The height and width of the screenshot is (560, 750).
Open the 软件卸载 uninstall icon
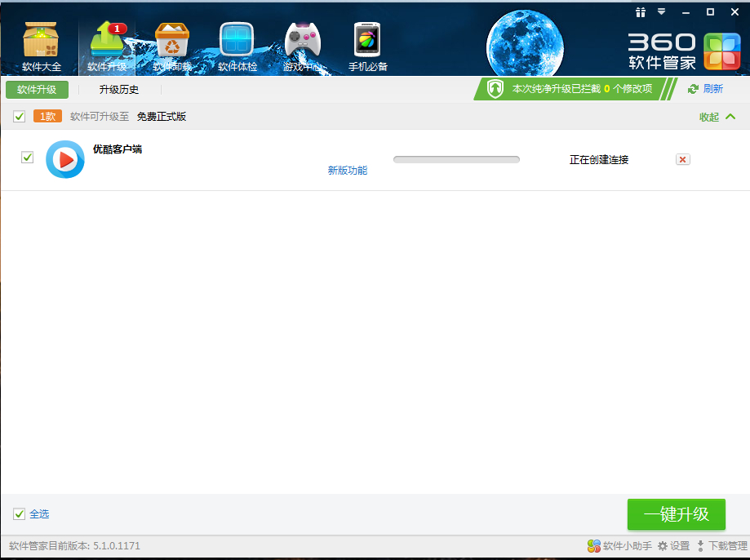[x=172, y=47]
